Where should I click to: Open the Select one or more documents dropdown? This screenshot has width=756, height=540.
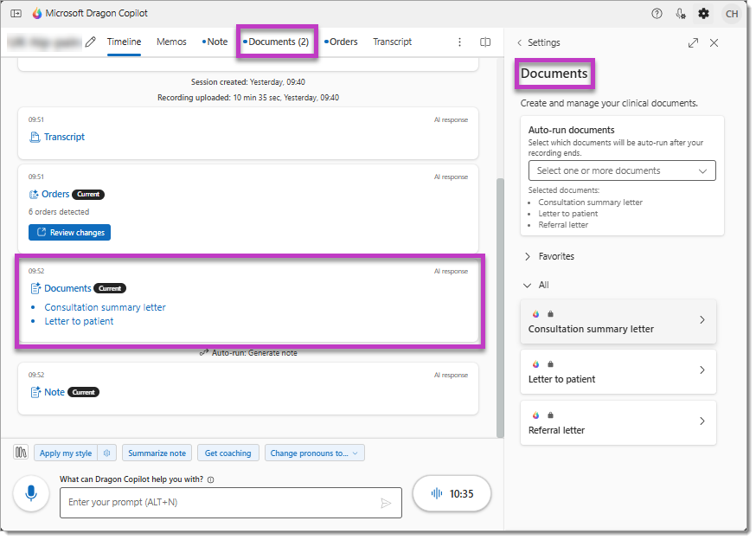(x=622, y=170)
